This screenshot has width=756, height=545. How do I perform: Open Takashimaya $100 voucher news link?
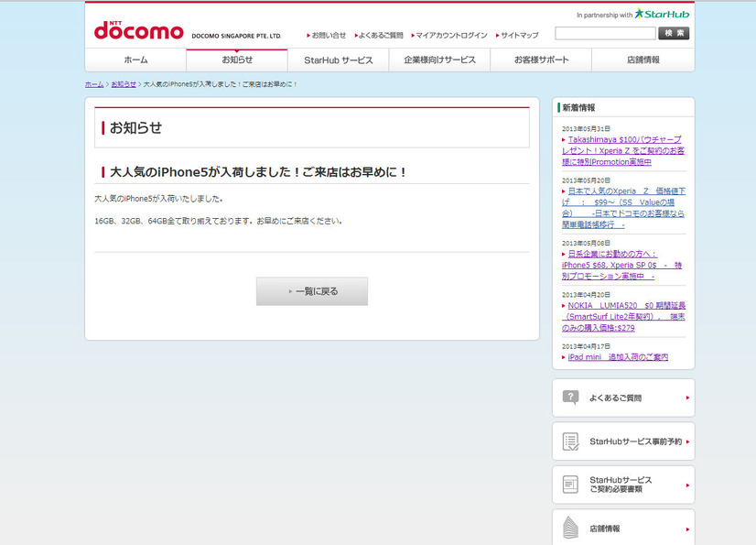pyautogui.click(x=623, y=150)
